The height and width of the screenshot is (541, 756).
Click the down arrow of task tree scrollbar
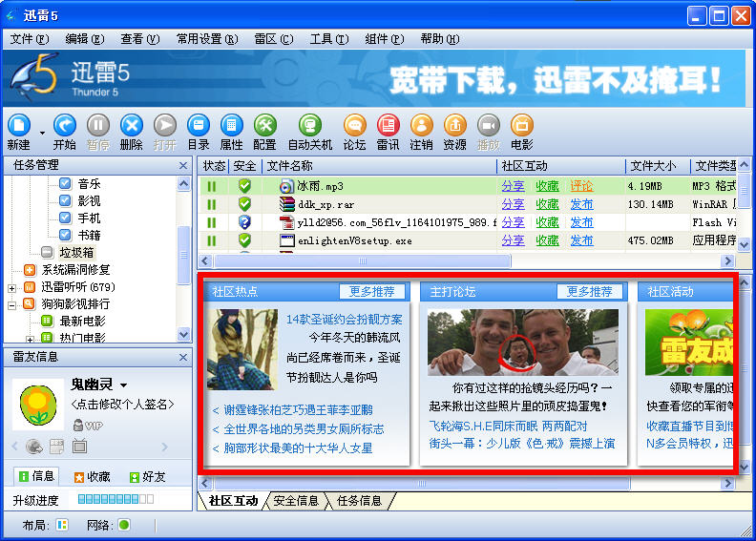click(183, 333)
